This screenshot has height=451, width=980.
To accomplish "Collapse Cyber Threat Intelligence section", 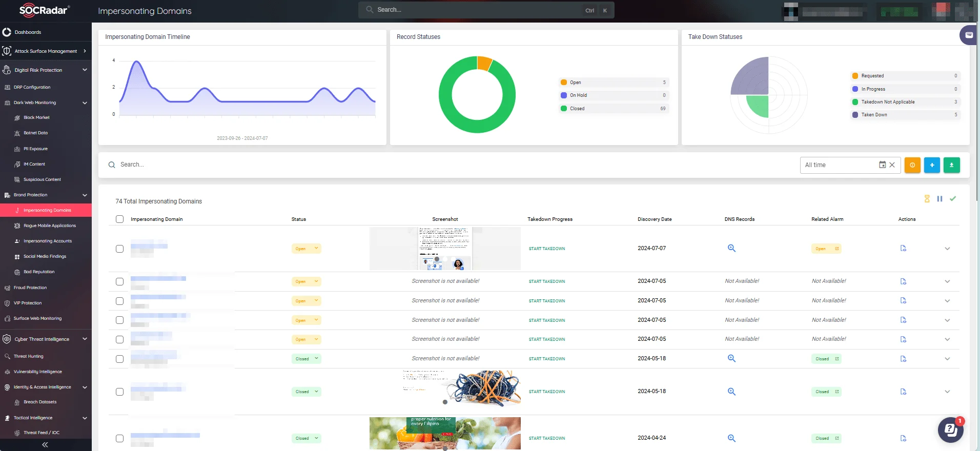I will tap(46, 339).
